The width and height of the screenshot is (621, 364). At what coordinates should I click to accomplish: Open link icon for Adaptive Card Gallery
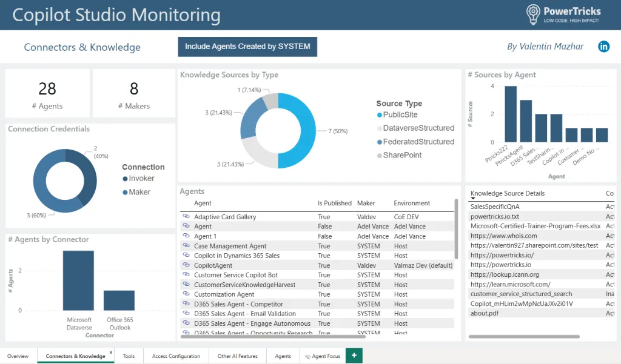pyautogui.click(x=186, y=216)
